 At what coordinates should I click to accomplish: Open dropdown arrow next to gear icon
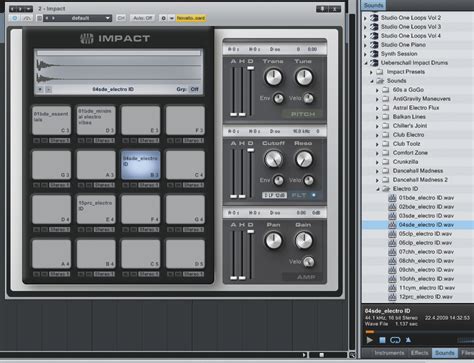172,18
